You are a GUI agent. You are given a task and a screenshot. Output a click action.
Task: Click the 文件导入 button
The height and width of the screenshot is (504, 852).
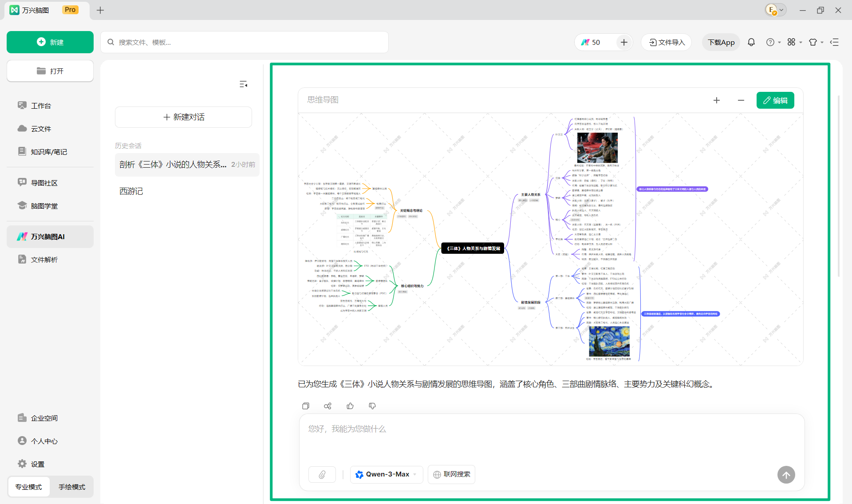pyautogui.click(x=667, y=42)
